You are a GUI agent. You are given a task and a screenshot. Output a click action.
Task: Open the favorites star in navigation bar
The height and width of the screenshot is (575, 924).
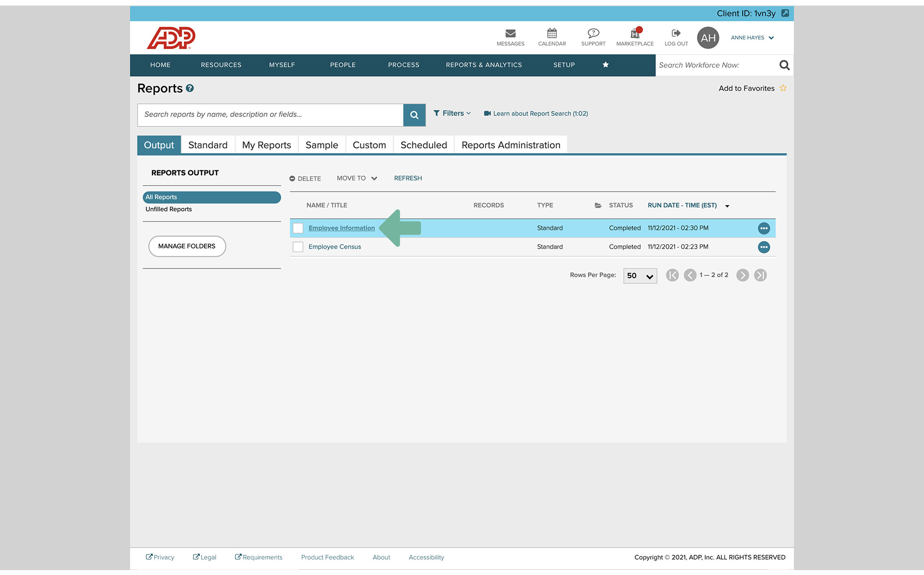[x=605, y=65]
